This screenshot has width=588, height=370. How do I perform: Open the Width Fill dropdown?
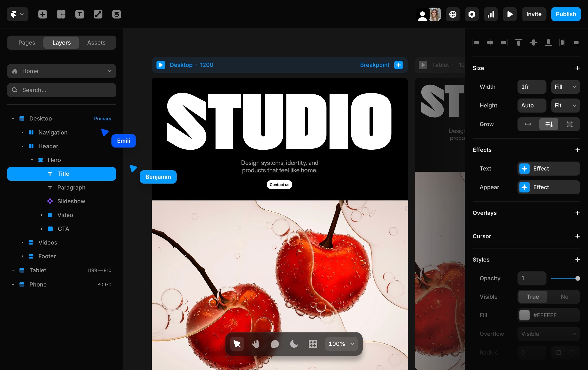(565, 87)
